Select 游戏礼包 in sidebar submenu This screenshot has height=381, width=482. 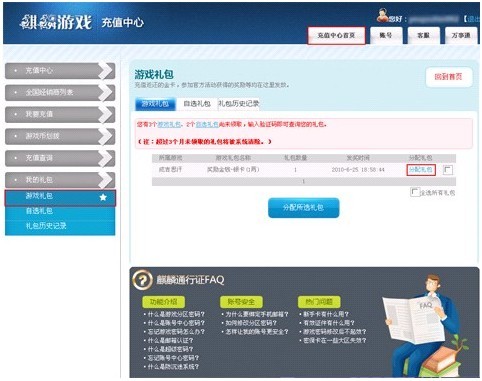60,198
